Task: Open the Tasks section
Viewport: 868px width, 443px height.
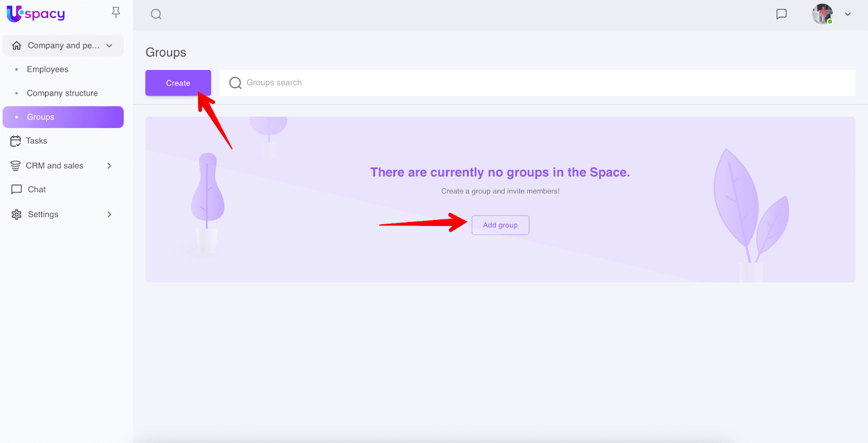Action: [36, 141]
